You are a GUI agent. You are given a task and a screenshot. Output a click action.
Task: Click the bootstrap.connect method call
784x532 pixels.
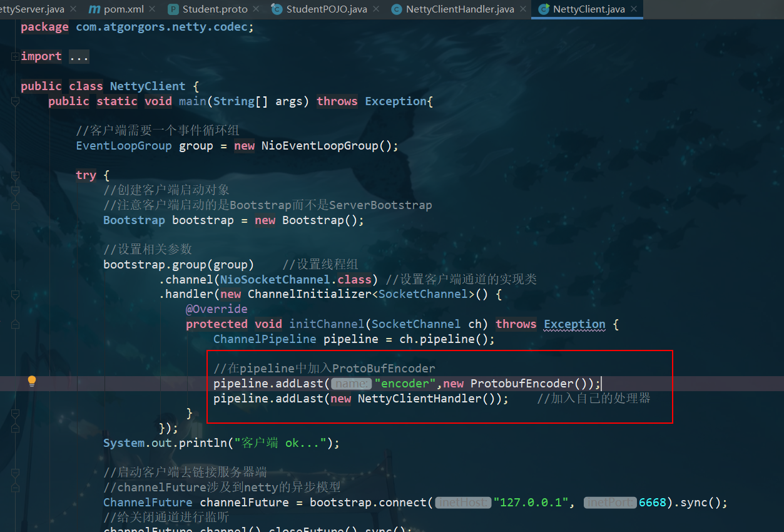click(369, 503)
